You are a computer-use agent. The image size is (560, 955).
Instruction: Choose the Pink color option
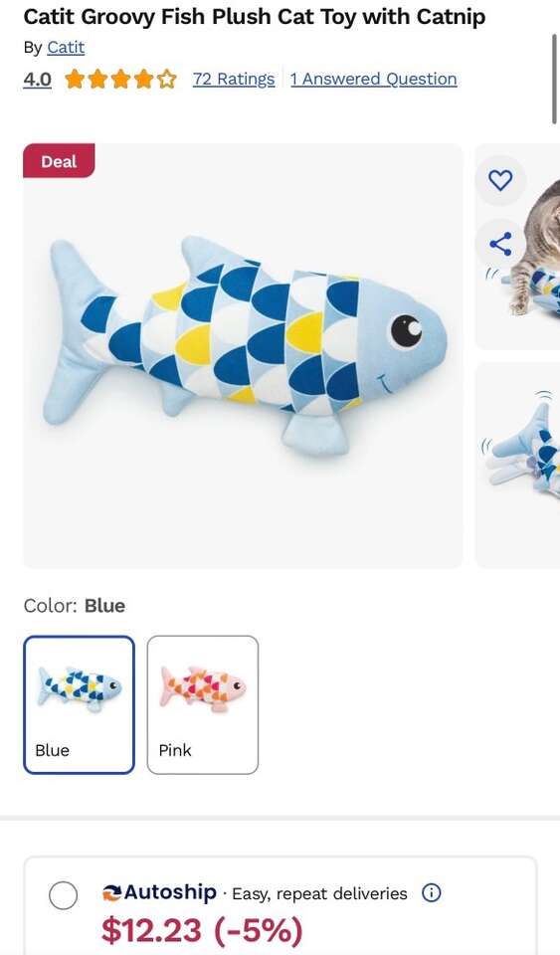[203, 704]
